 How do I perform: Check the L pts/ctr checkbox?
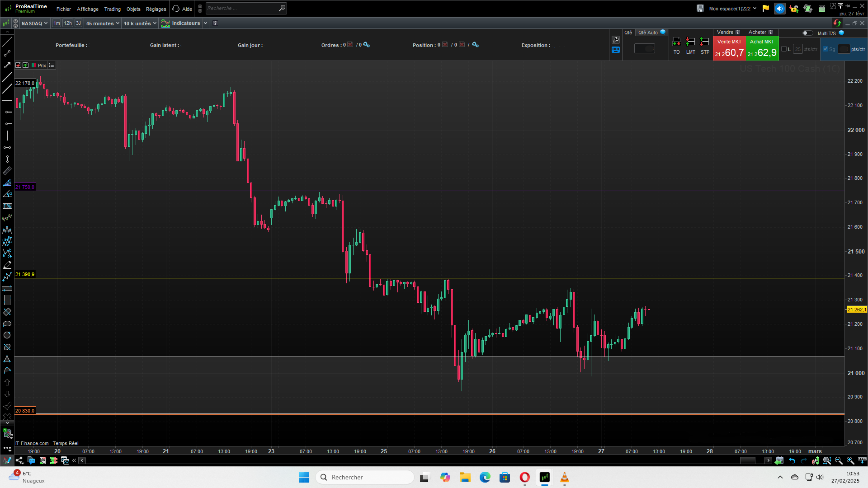click(784, 49)
